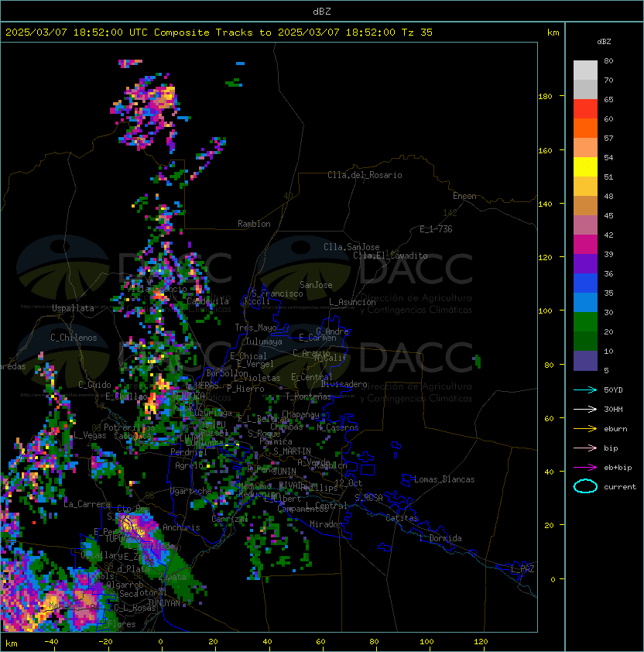The height and width of the screenshot is (652, 644).
Task: Select the 'La_Carrera' place label
Action: click(87, 504)
